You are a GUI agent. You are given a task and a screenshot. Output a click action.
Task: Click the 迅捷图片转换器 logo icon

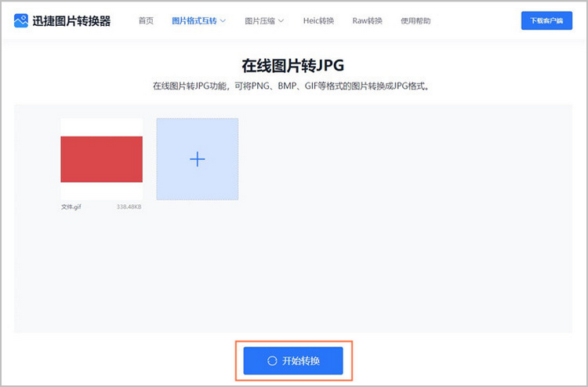tap(21, 20)
